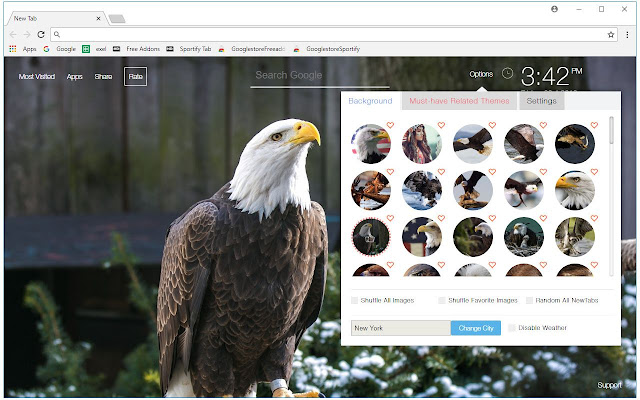The image size is (640, 400).
Task: Click the New York city input field
Action: point(401,328)
